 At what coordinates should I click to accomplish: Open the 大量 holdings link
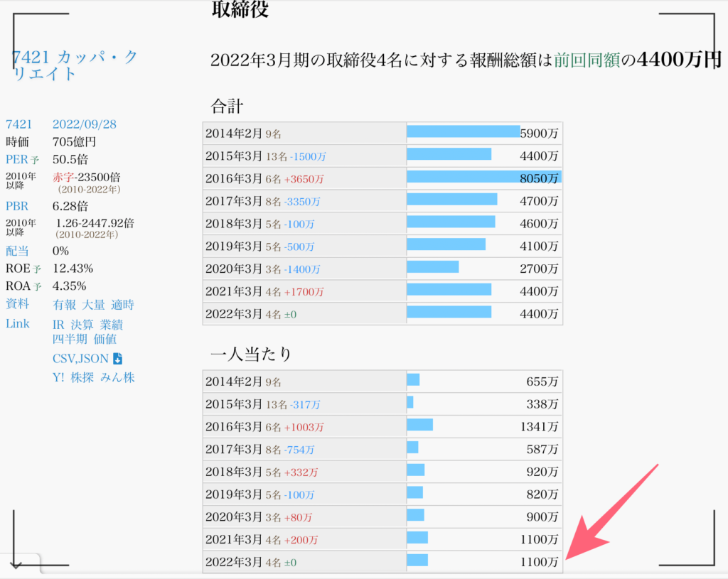(93, 305)
